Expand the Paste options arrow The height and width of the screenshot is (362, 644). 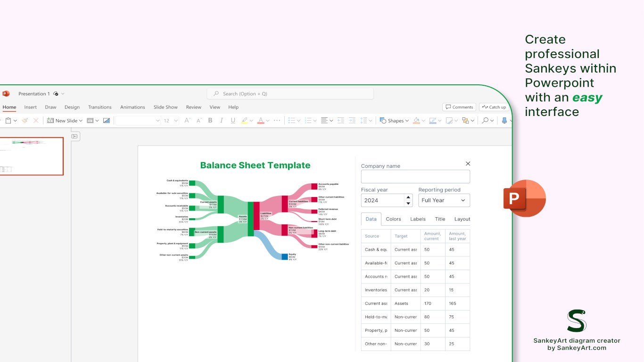point(15,121)
